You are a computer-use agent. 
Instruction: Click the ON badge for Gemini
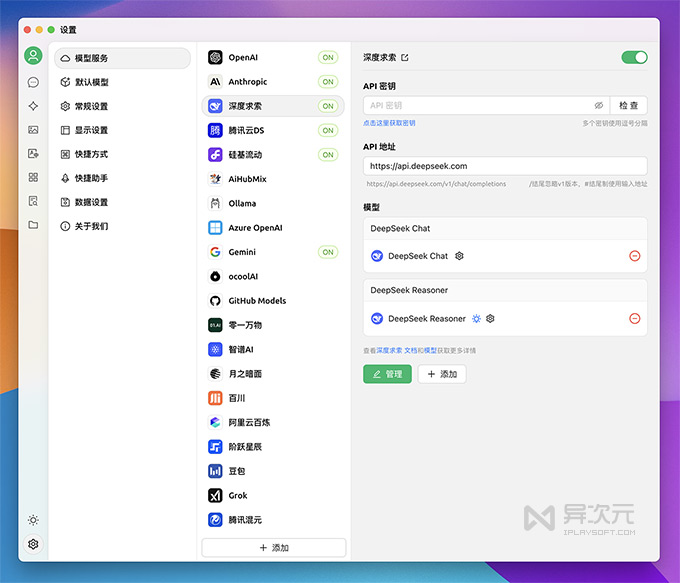pyautogui.click(x=328, y=252)
